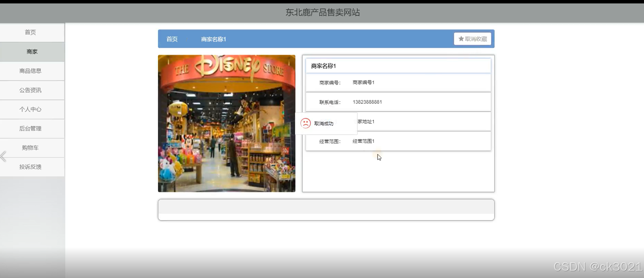Open 购物车 in sidebar

point(32,148)
